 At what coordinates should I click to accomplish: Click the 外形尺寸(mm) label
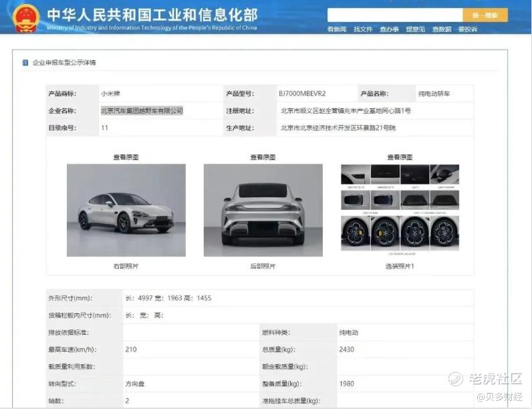coord(71,298)
